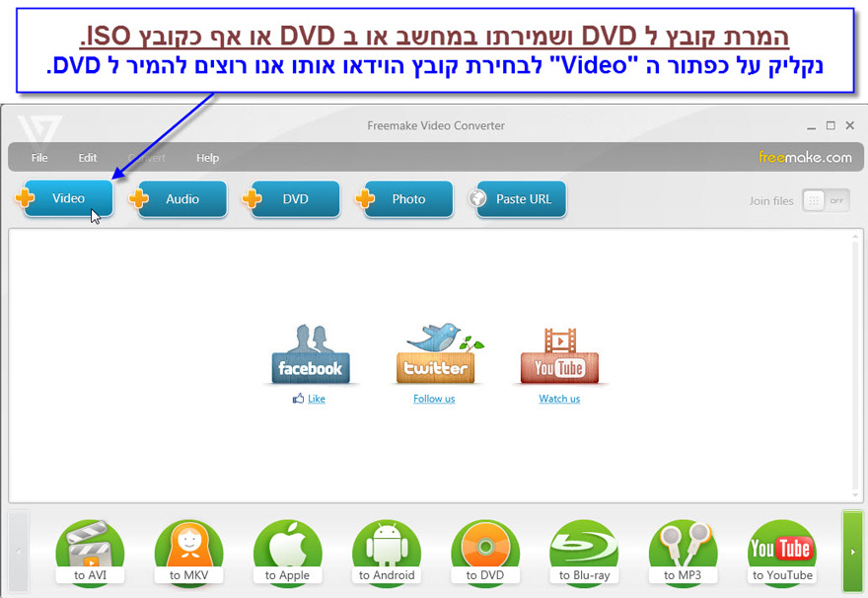868x598 pixels.
Task: Click the Watch us link
Action: [559, 399]
